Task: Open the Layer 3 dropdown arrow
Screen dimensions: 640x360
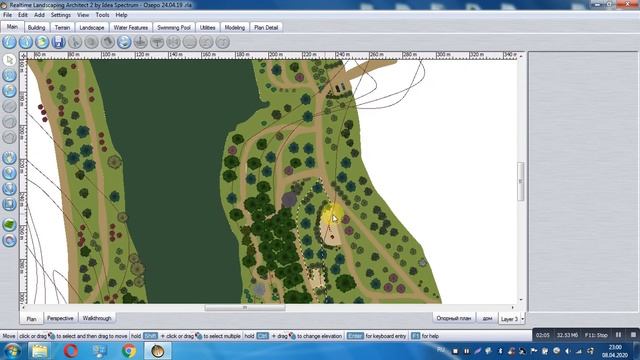Action: click(522, 319)
